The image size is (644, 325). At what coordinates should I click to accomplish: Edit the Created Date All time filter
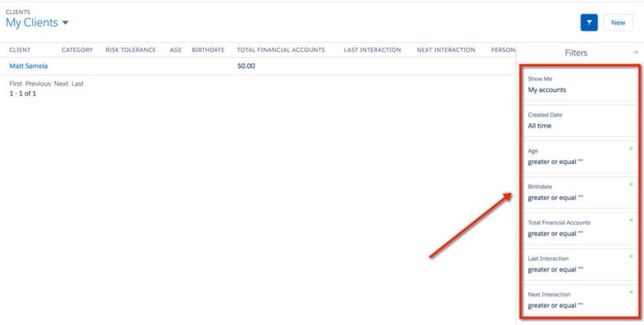pos(580,121)
